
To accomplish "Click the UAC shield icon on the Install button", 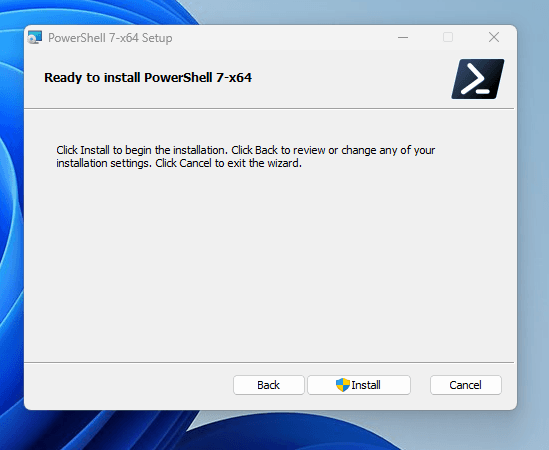I will point(343,385).
